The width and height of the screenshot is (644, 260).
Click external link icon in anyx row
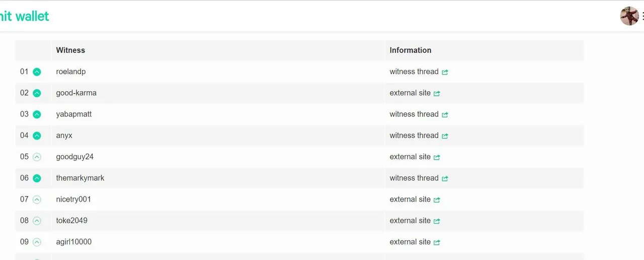point(445,136)
